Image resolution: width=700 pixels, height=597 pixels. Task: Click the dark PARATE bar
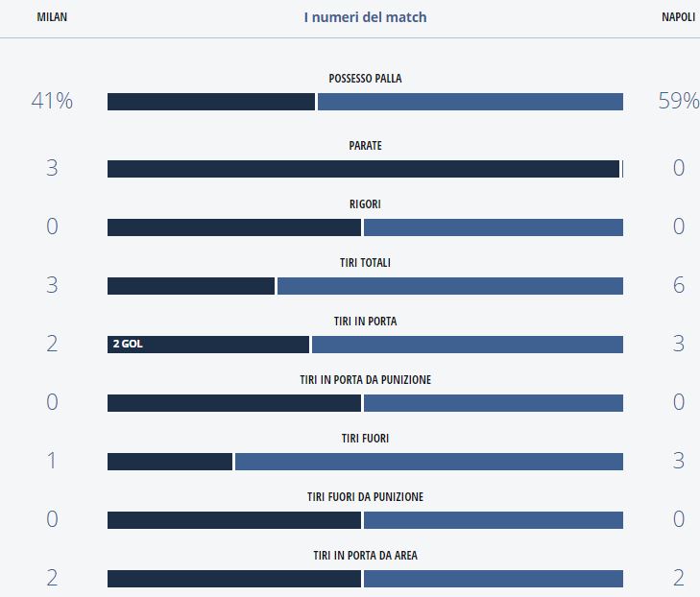(x=363, y=169)
